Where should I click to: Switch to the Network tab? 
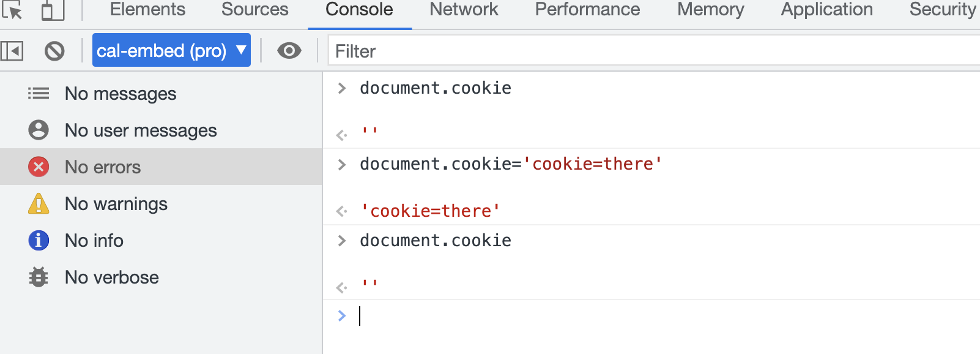(x=464, y=10)
